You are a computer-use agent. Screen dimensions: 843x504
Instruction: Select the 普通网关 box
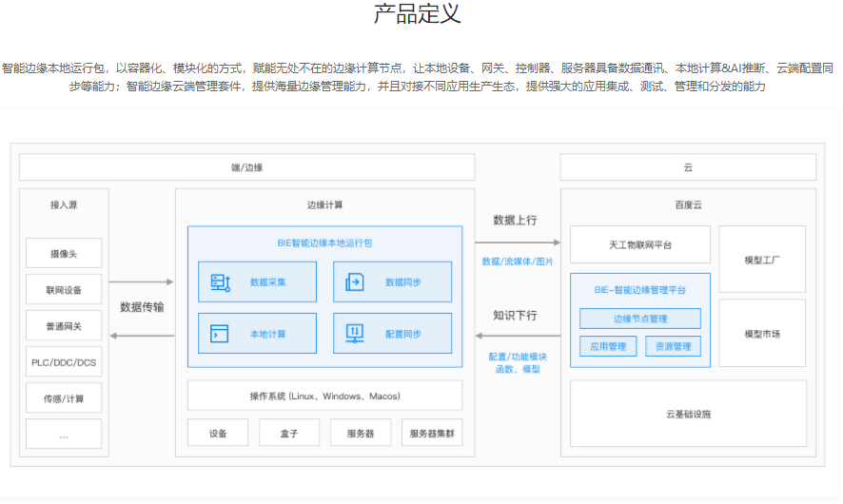click(64, 325)
